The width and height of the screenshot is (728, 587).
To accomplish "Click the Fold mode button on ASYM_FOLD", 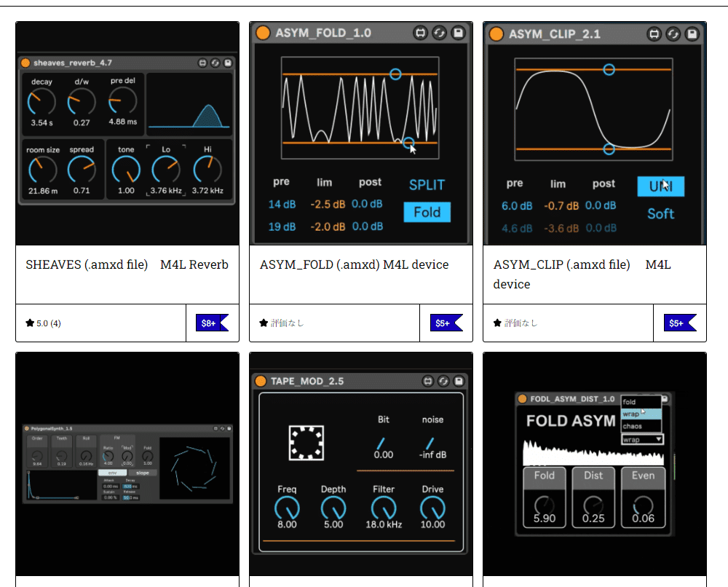I will [427, 212].
